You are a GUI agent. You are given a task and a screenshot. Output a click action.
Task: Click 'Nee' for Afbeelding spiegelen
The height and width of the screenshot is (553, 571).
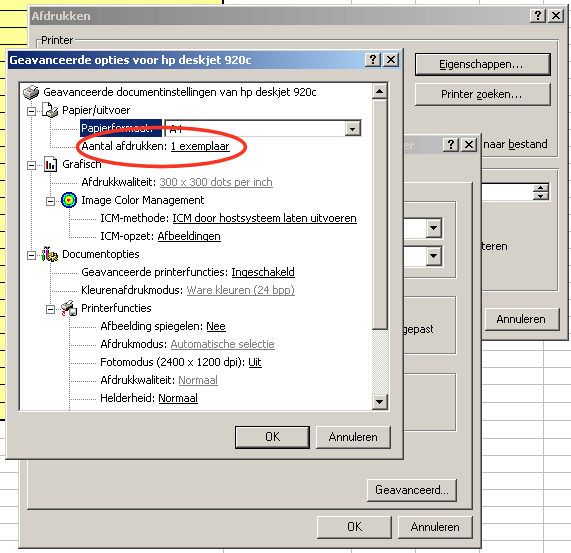pos(216,326)
